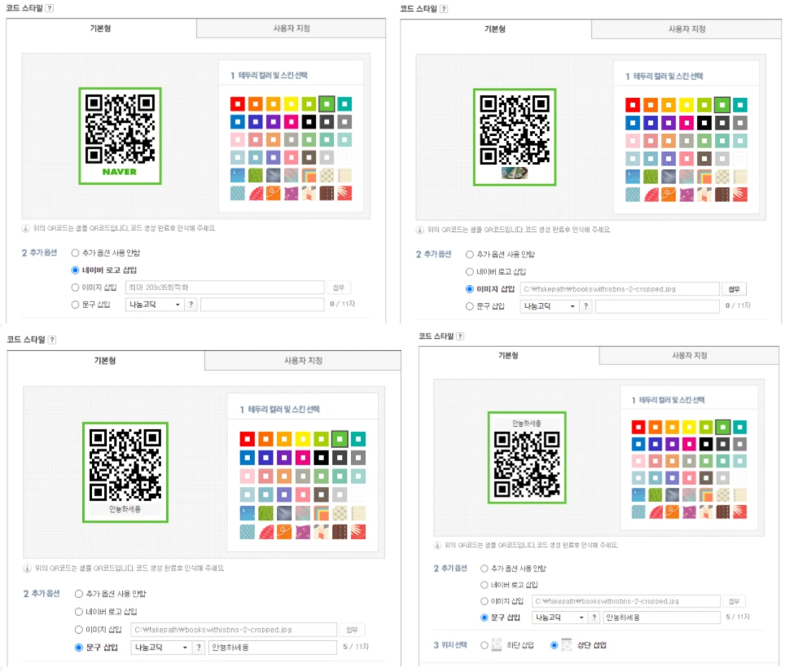Open 코드 스타일 help icon in top-right panel
The width and height of the screenshot is (785, 672).
(x=444, y=8)
